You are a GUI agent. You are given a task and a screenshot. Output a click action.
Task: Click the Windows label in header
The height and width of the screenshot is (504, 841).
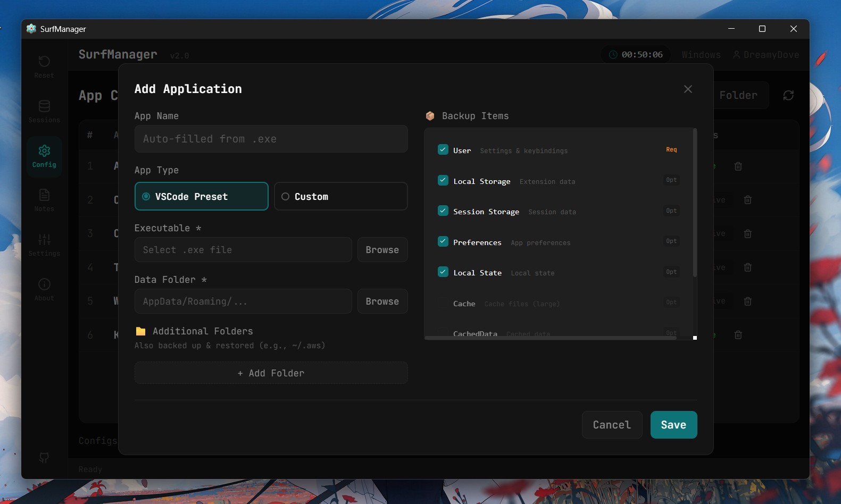pos(701,55)
